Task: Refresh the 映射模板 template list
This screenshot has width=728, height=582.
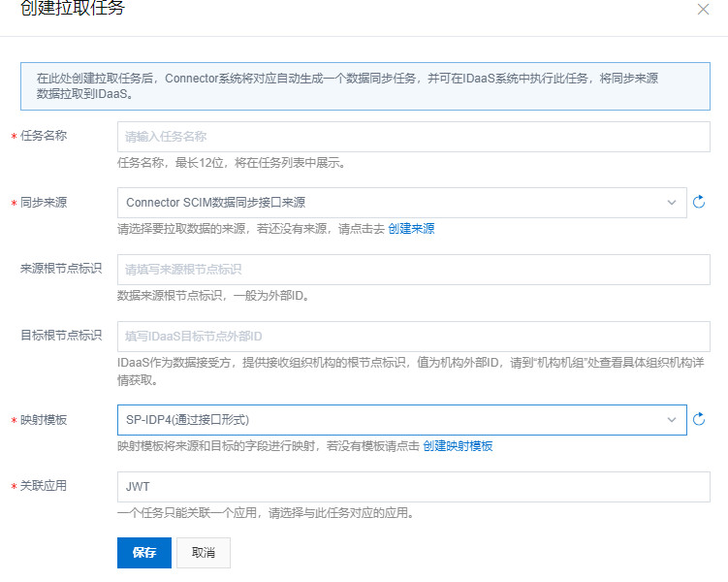Action: 699,420
